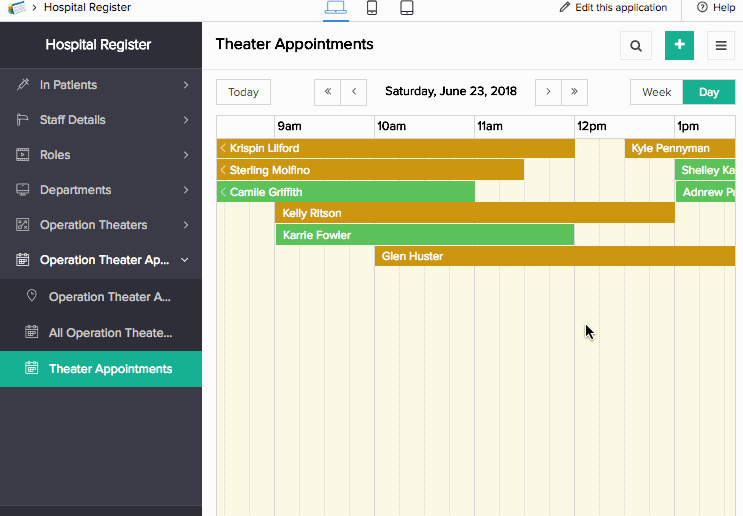Click the search magnifier icon

click(x=635, y=45)
